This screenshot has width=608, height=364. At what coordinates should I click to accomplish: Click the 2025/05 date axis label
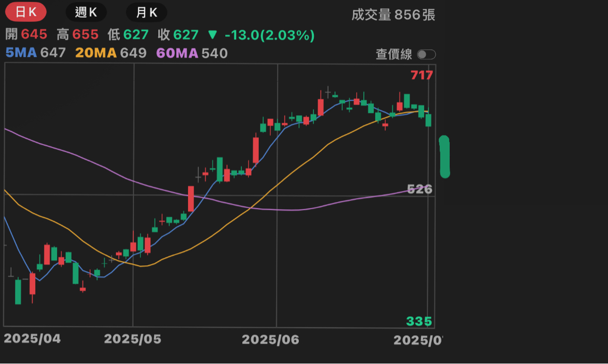(x=133, y=339)
